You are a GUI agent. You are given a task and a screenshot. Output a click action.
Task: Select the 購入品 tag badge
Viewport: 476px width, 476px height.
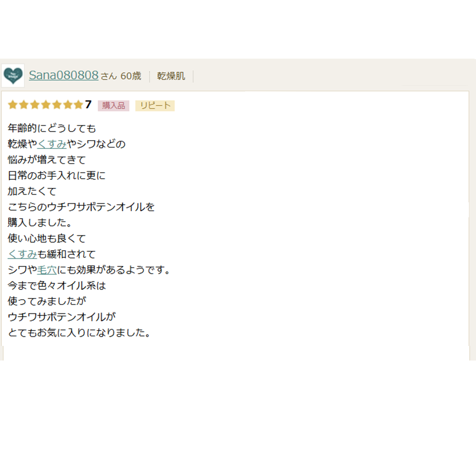click(114, 106)
